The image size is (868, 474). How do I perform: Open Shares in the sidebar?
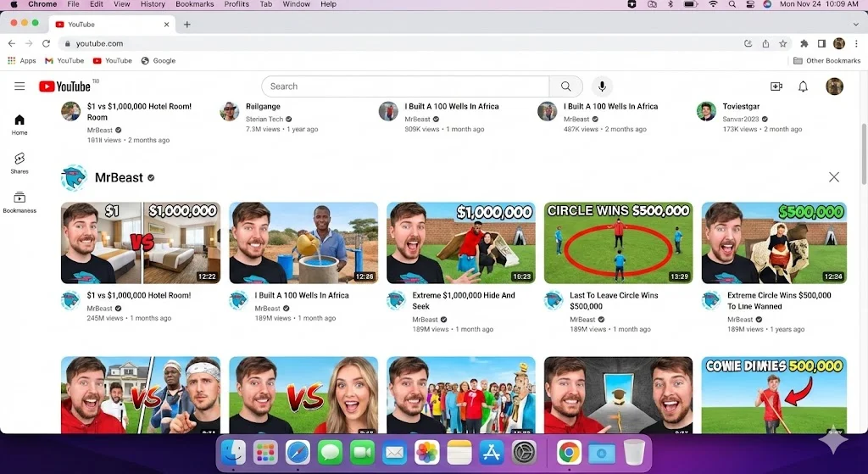[x=19, y=164]
